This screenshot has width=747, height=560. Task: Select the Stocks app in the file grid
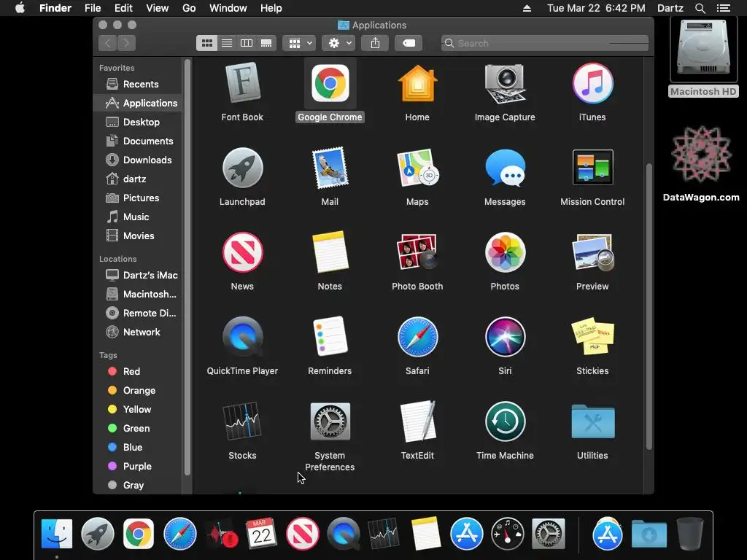(242, 421)
